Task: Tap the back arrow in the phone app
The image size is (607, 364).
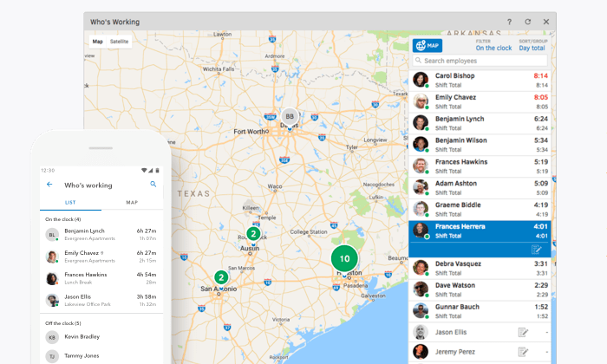Action: coord(49,185)
